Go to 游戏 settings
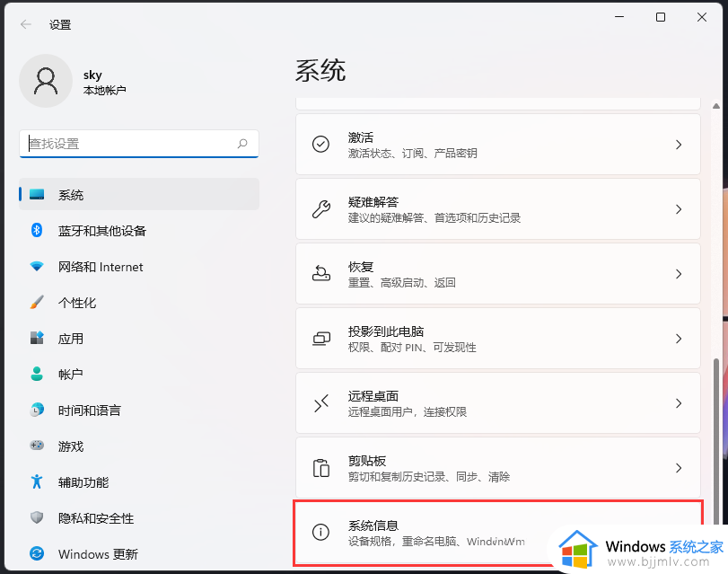This screenshot has width=728, height=574. (x=139, y=446)
